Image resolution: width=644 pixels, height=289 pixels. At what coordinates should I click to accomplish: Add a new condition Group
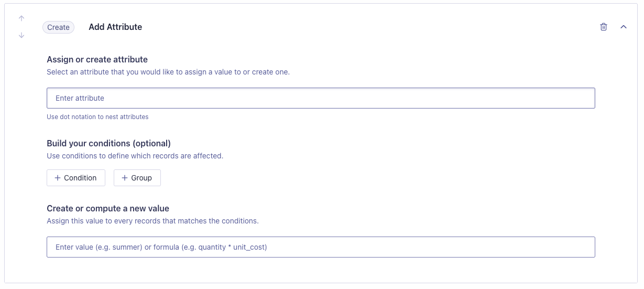[x=137, y=178]
